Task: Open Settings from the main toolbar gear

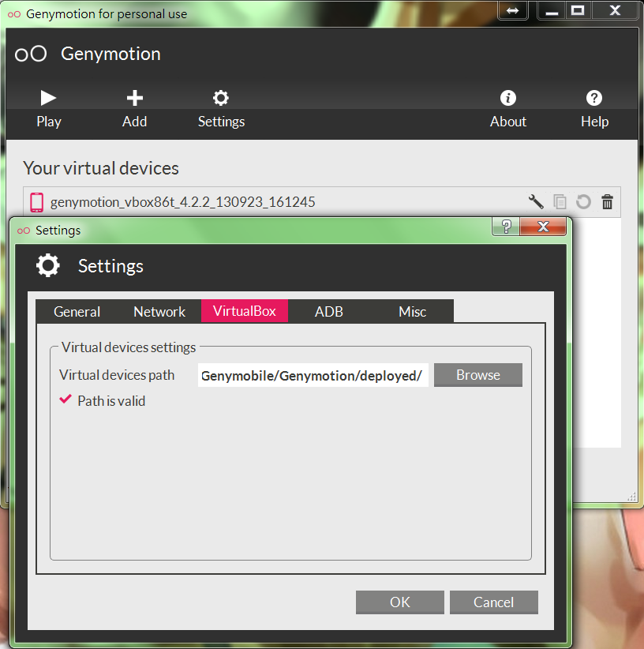Action: click(221, 108)
